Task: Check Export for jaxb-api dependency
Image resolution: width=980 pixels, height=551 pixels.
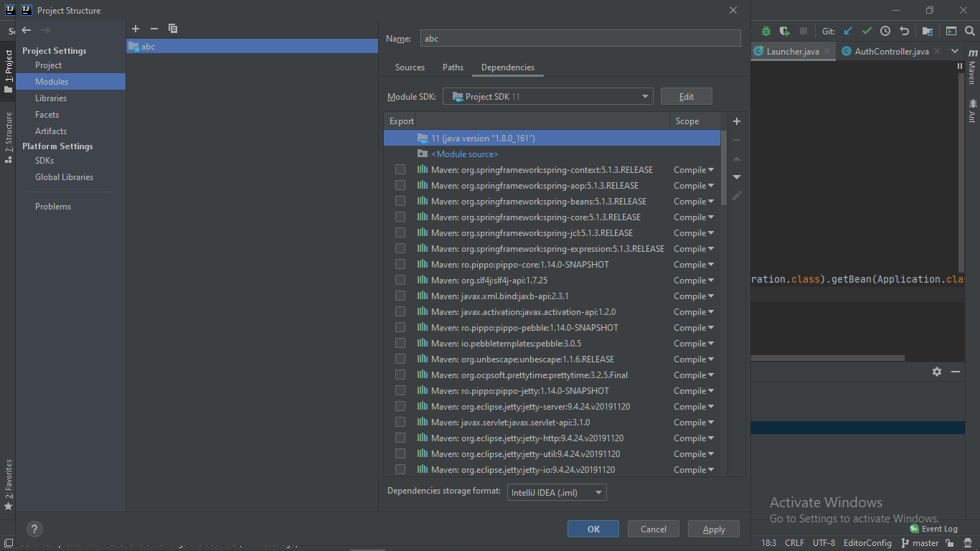Action: click(400, 296)
